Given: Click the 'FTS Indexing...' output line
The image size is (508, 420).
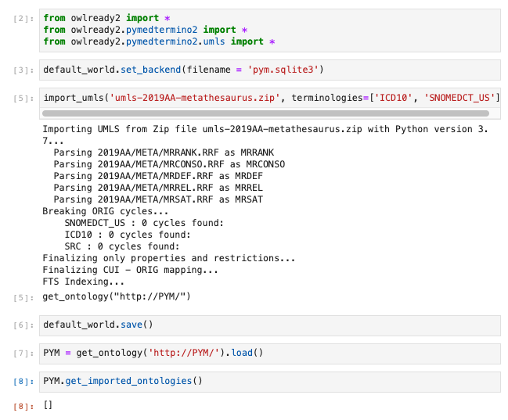Looking at the screenshot, I should 83,282.
